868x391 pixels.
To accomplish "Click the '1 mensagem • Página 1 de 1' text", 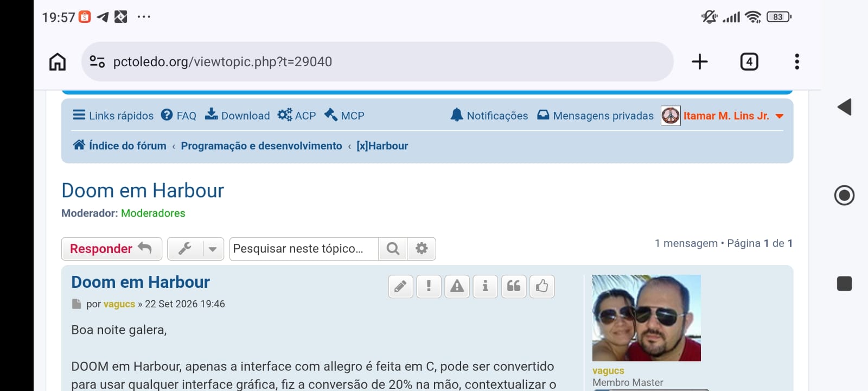I will (x=724, y=243).
